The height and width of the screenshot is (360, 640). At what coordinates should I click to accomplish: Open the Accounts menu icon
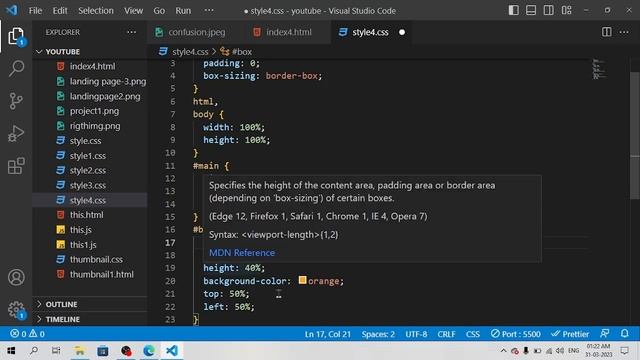(x=16, y=278)
